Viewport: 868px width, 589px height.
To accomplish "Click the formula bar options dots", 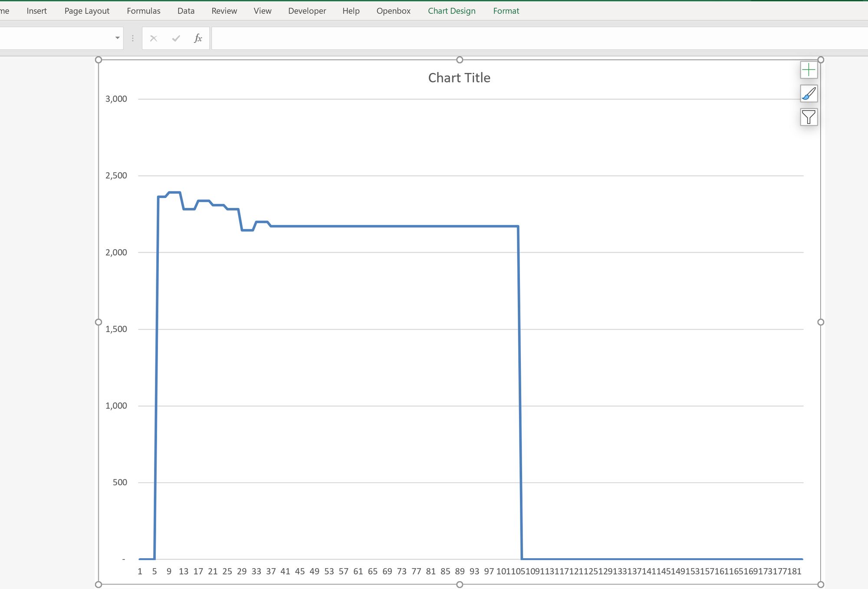I will tap(133, 38).
